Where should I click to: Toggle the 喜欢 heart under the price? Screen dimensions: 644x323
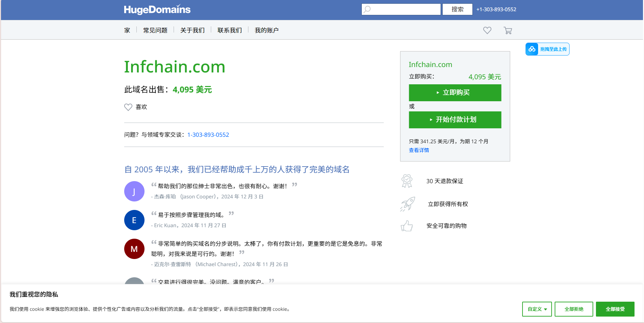tap(128, 107)
